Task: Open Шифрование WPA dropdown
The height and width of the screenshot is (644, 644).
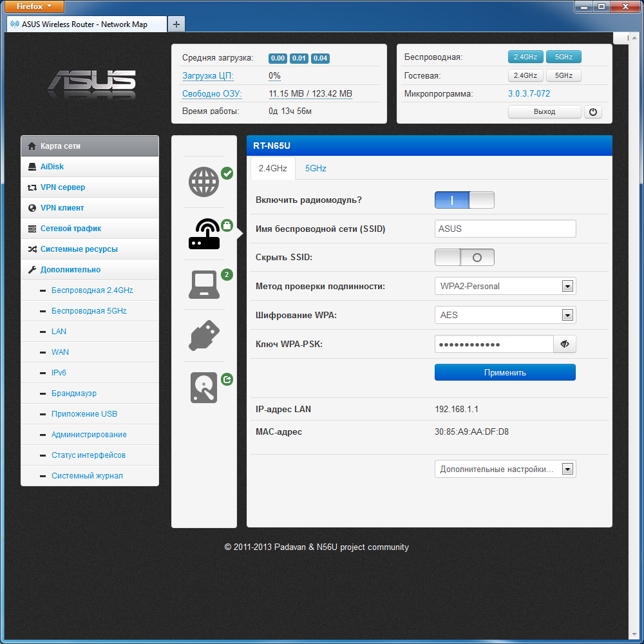Action: click(505, 315)
